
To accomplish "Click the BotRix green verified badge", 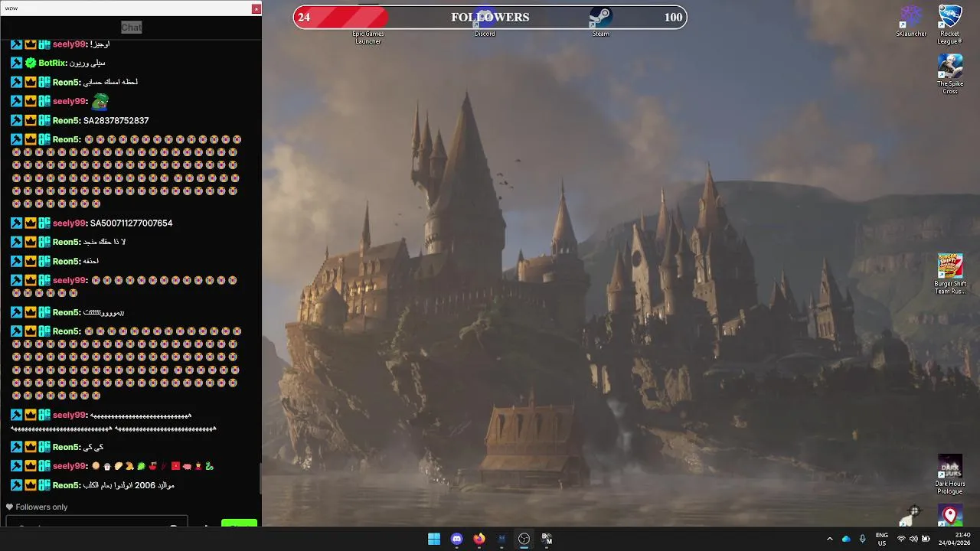I will click(x=31, y=63).
